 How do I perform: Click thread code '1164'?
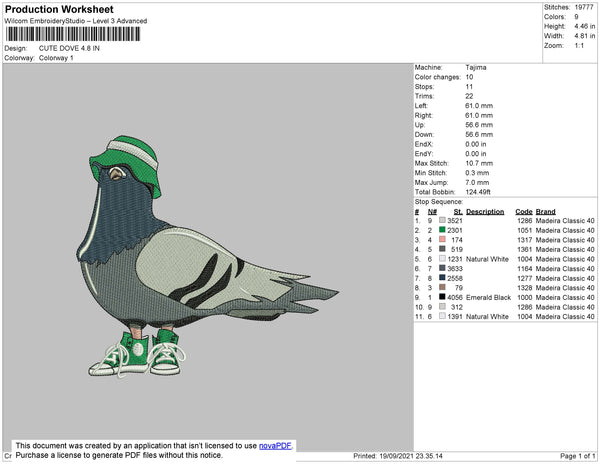[x=525, y=269]
